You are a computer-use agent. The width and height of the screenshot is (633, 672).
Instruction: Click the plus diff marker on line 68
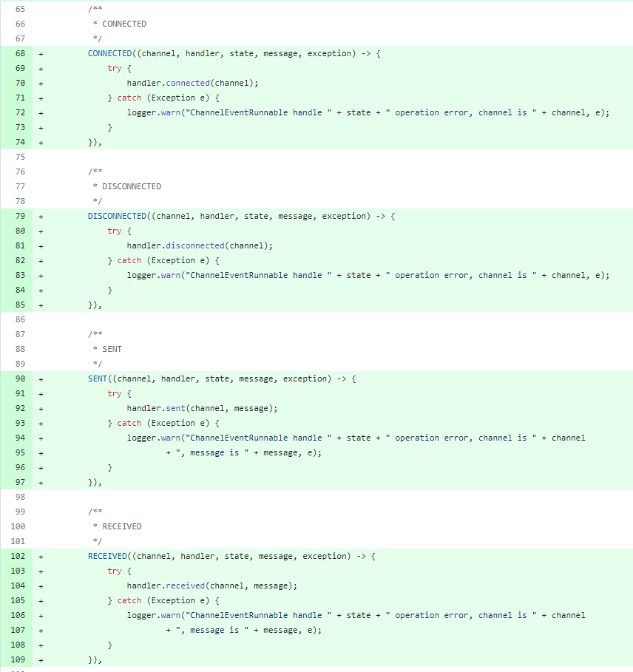pyautogui.click(x=41, y=54)
